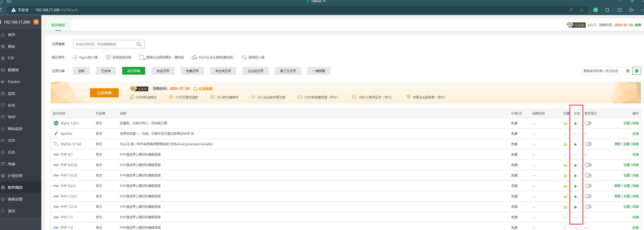Click MySQL green running status arrow
Image resolution: width=644 pixels, height=230 pixels.
tap(575, 144)
